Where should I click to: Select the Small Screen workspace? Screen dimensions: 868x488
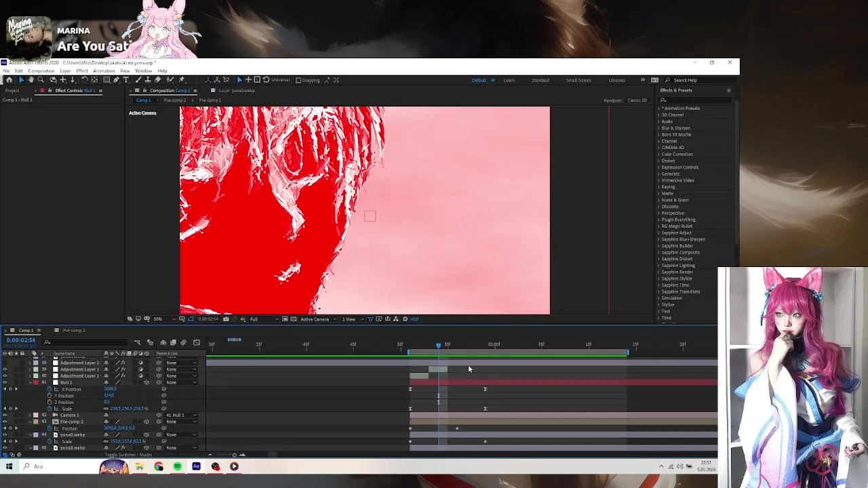(578, 80)
